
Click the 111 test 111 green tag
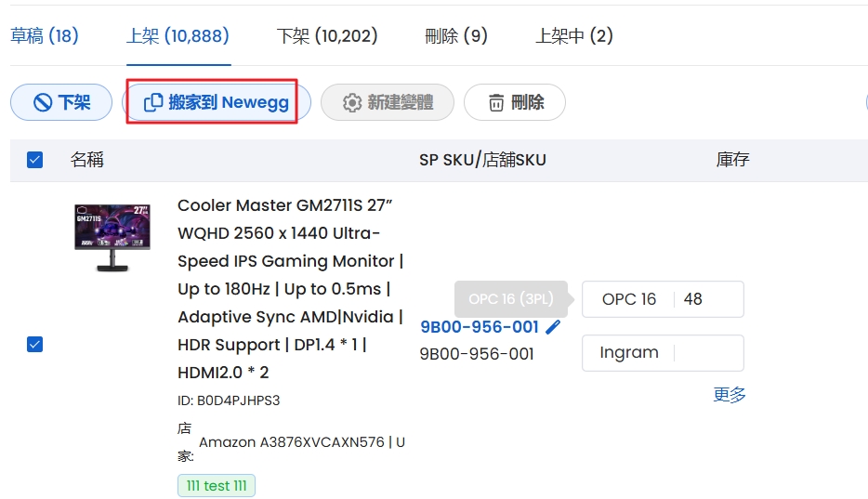pos(217,486)
